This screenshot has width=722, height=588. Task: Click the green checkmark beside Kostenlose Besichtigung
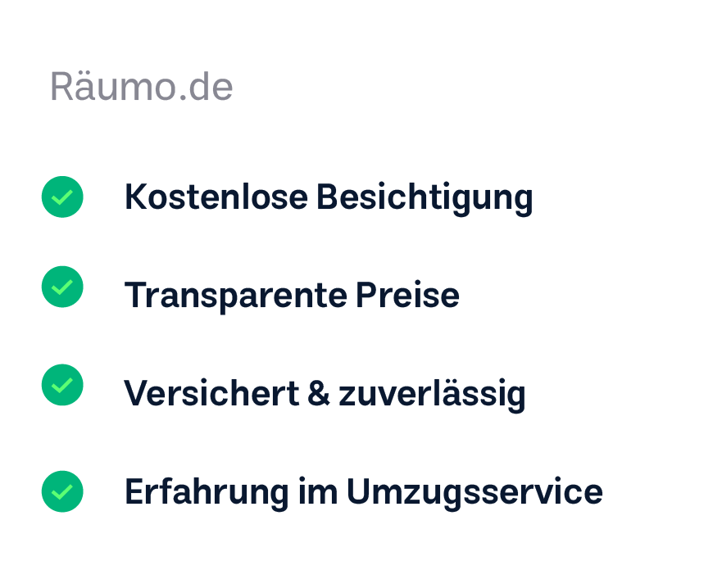click(x=62, y=197)
